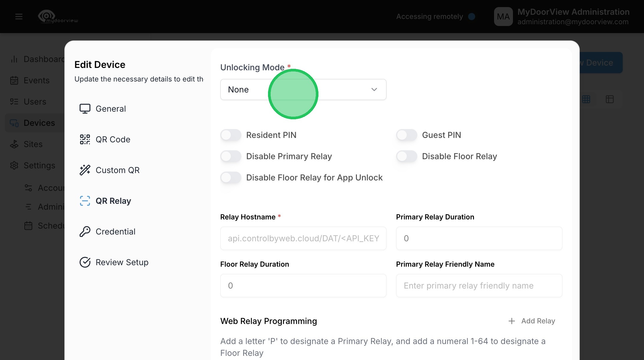Switch to the QR Relay section
Image resolution: width=644 pixels, height=360 pixels.
tap(113, 201)
